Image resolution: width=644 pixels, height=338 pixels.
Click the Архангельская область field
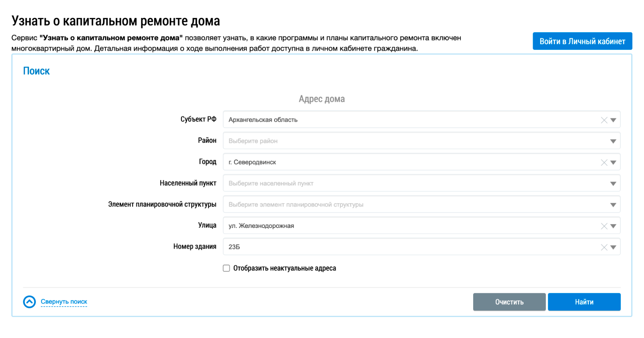click(x=422, y=119)
